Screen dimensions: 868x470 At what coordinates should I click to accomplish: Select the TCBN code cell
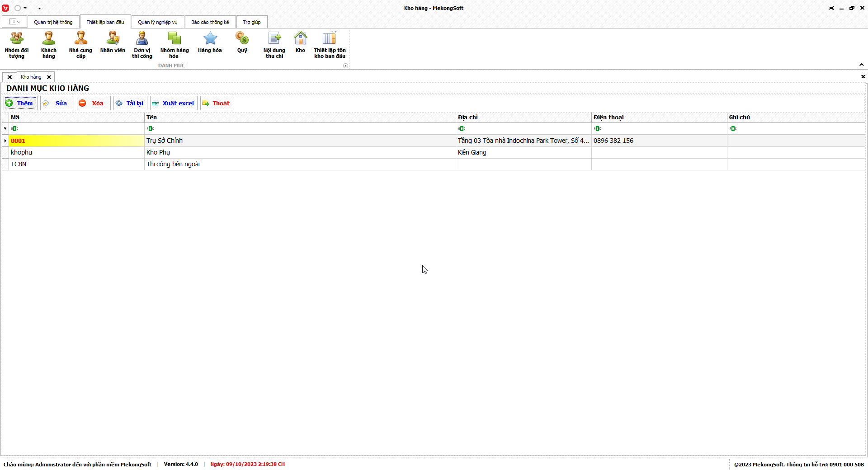point(76,164)
